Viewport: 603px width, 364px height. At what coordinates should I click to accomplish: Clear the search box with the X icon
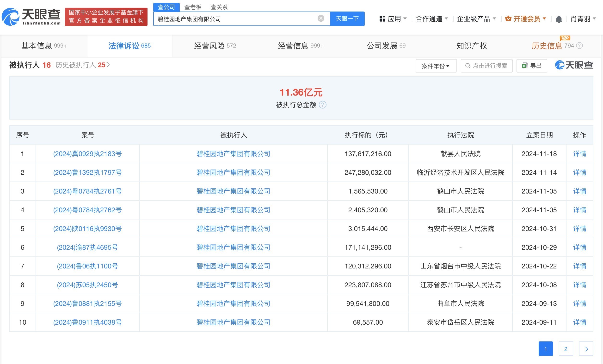321,18
